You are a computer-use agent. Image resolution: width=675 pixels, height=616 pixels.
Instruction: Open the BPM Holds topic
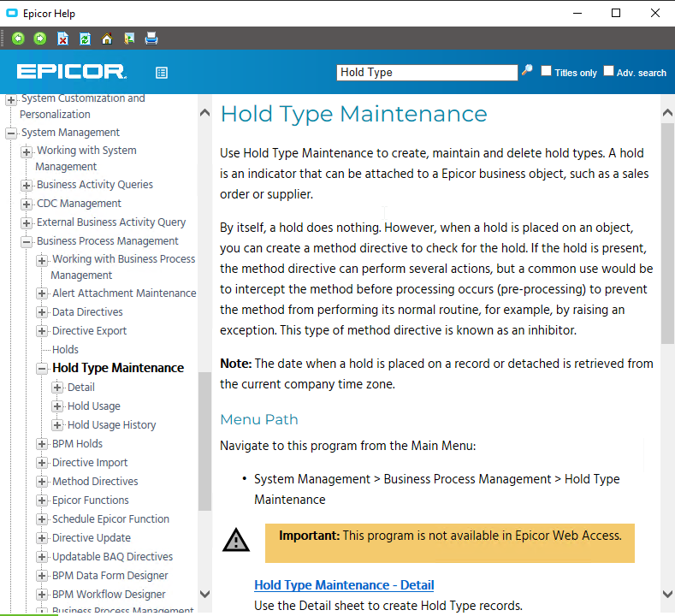78,444
